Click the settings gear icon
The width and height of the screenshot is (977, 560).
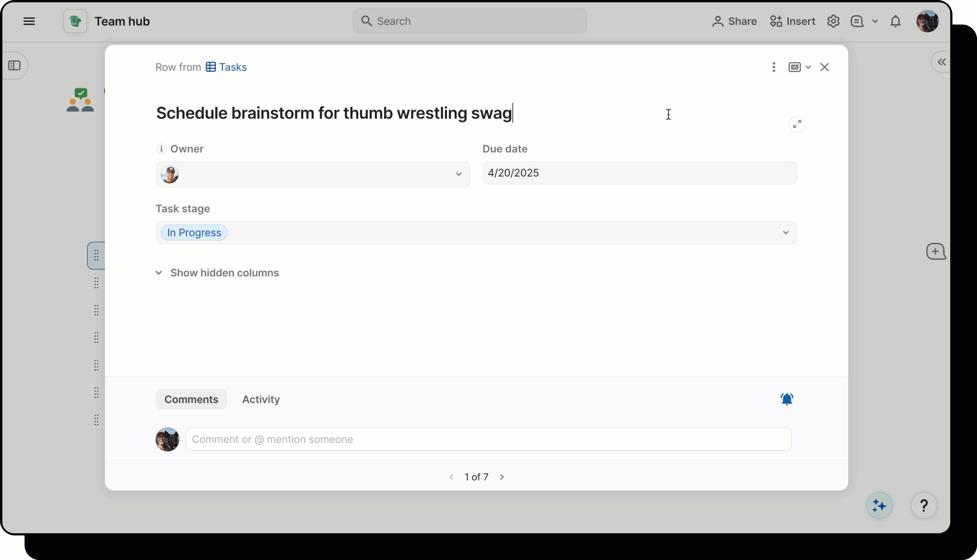[833, 21]
